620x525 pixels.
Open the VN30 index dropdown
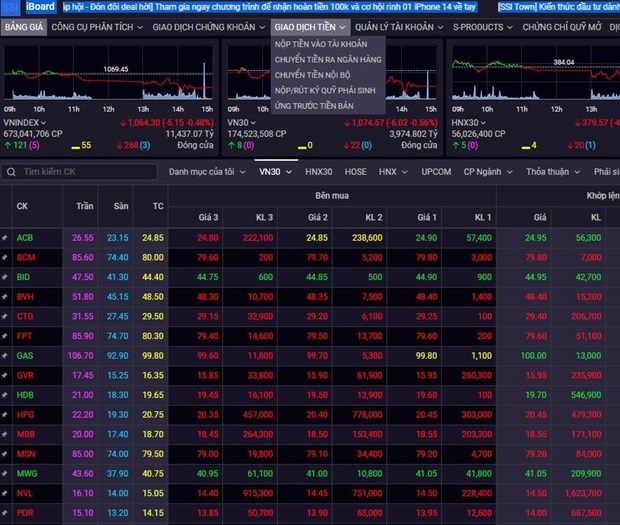click(x=275, y=171)
